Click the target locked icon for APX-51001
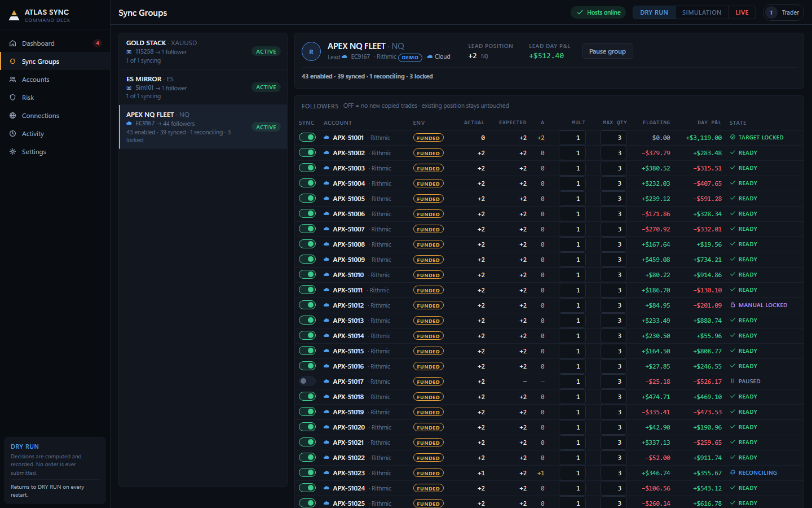Image resolution: width=812 pixels, height=508 pixels. pyautogui.click(x=732, y=137)
